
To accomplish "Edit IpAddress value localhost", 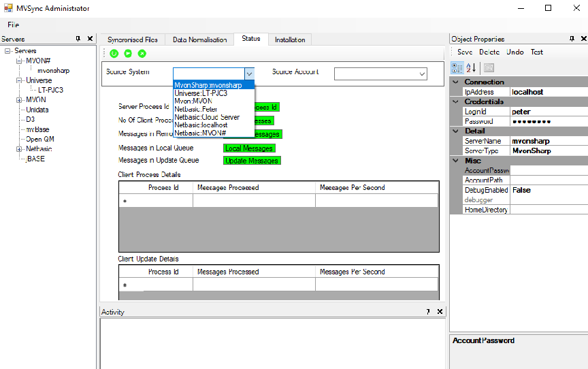I will pyautogui.click(x=549, y=92).
